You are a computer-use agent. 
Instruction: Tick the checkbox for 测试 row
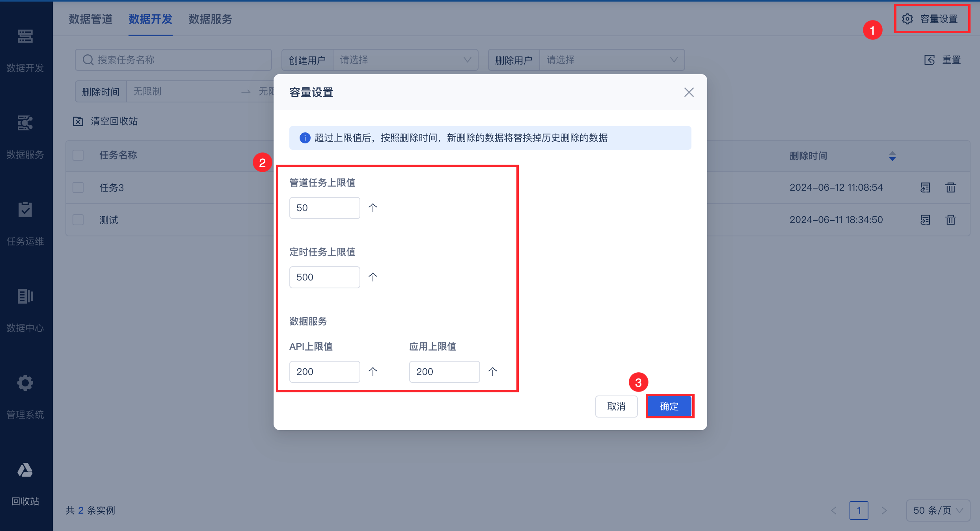[x=78, y=220]
